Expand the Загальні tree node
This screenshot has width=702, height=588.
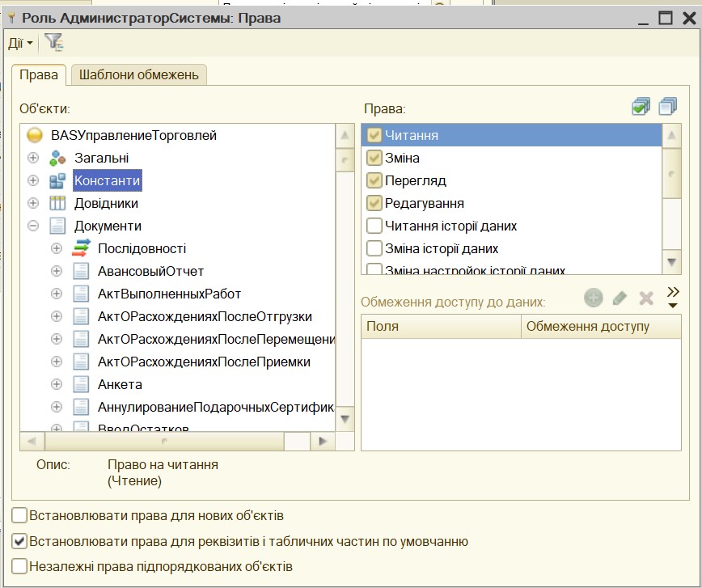[33, 158]
